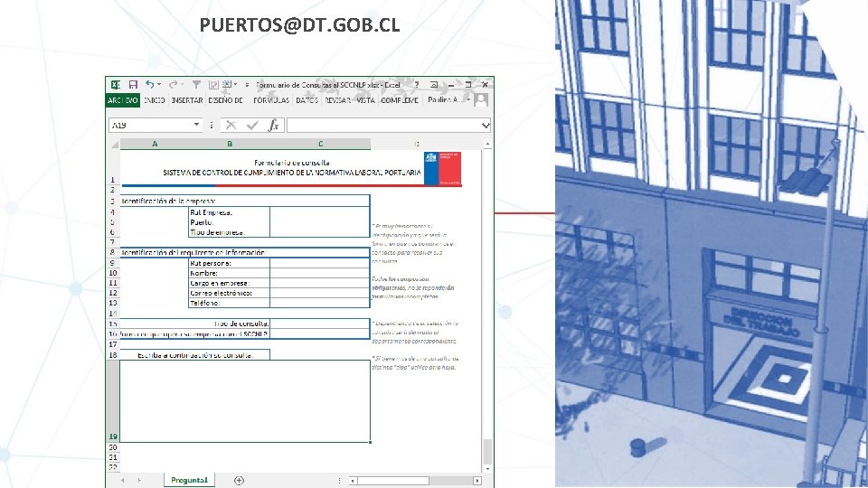Cancel entry with the X formula bar icon
The image size is (868, 488).
231,126
